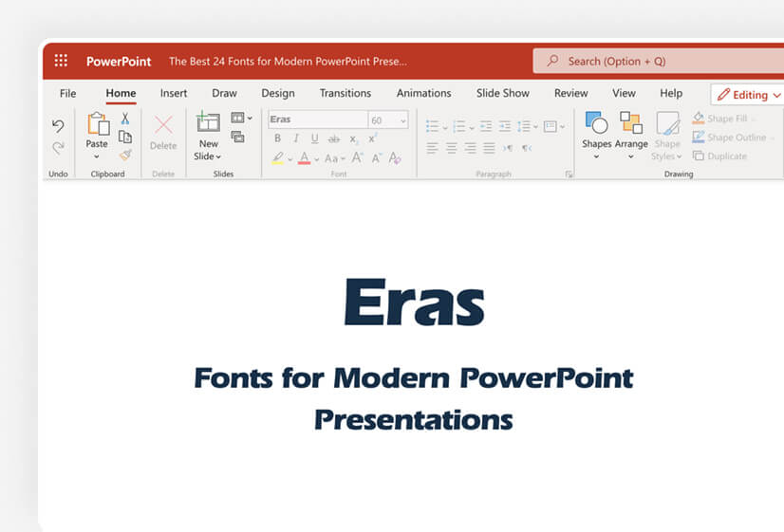Open the app launcher grid

pyautogui.click(x=61, y=61)
